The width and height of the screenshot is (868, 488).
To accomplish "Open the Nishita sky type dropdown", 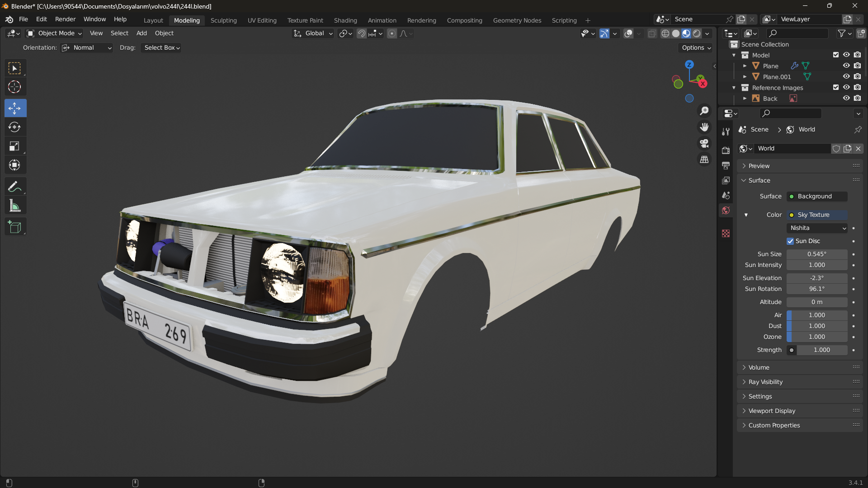I will (817, 228).
